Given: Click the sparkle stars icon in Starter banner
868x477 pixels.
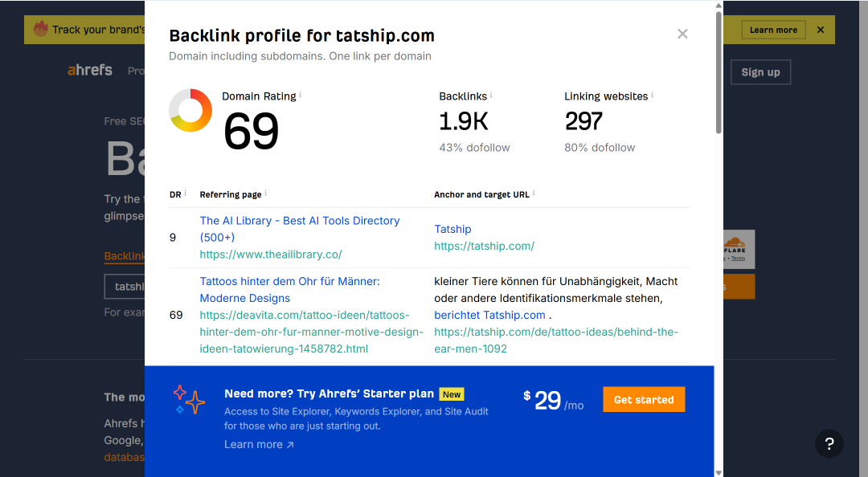Looking at the screenshot, I should [189, 400].
